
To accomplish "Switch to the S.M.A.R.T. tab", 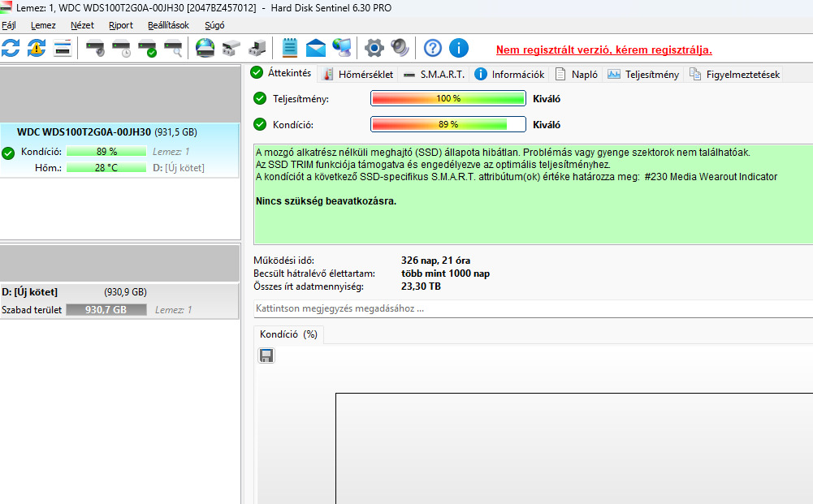I will click(x=434, y=75).
